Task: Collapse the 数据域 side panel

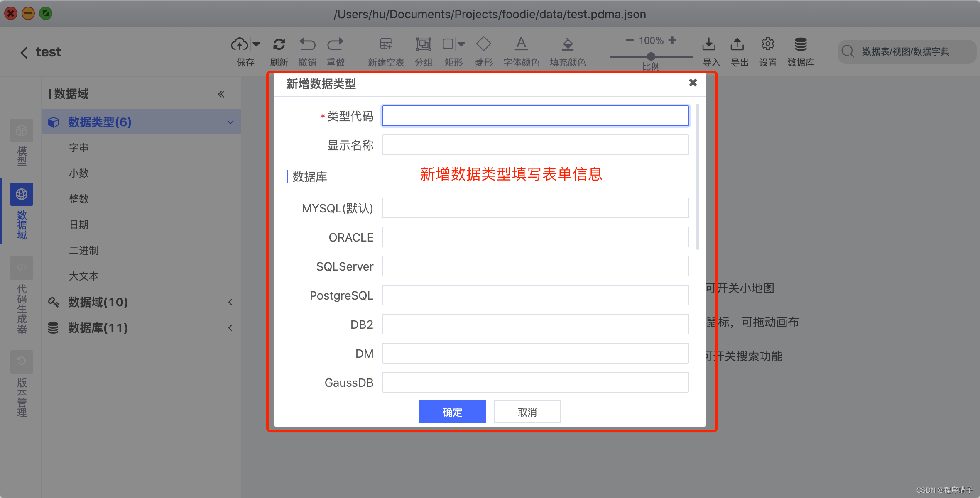Action: coord(221,94)
